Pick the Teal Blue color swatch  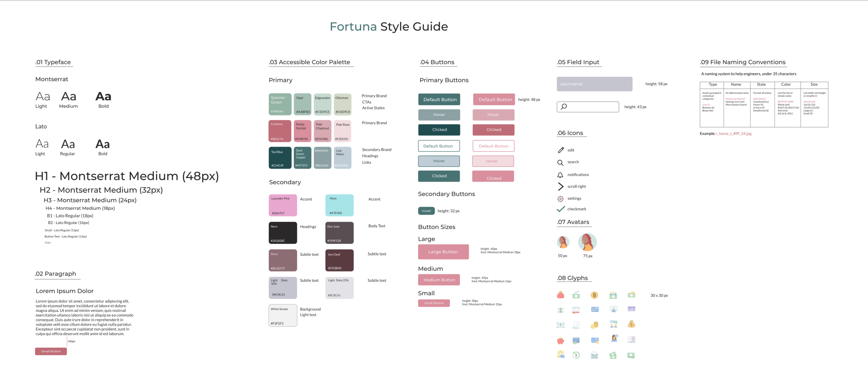click(280, 158)
